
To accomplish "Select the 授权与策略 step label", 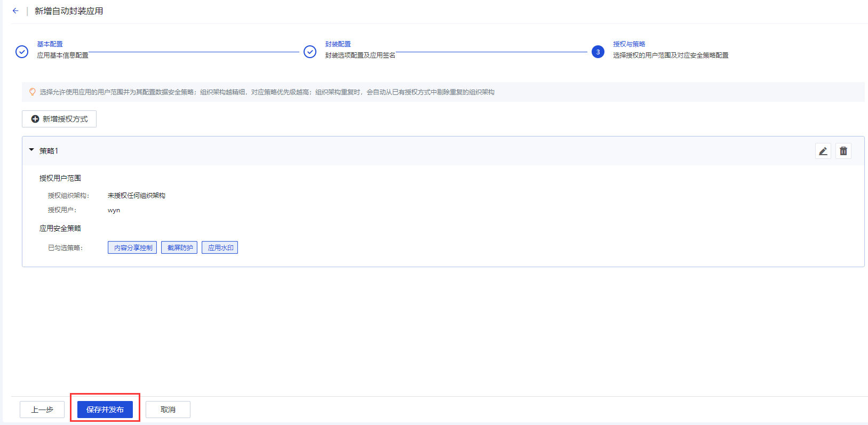I will click(629, 44).
